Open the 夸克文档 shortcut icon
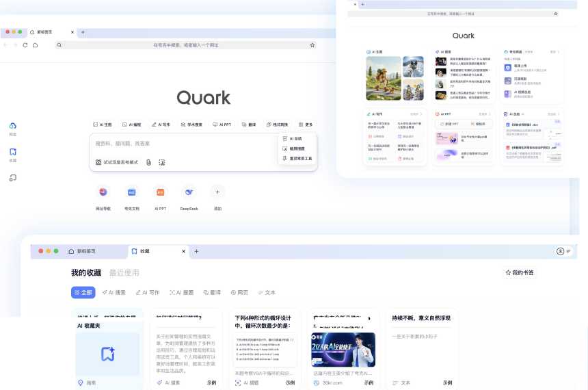 click(x=132, y=192)
